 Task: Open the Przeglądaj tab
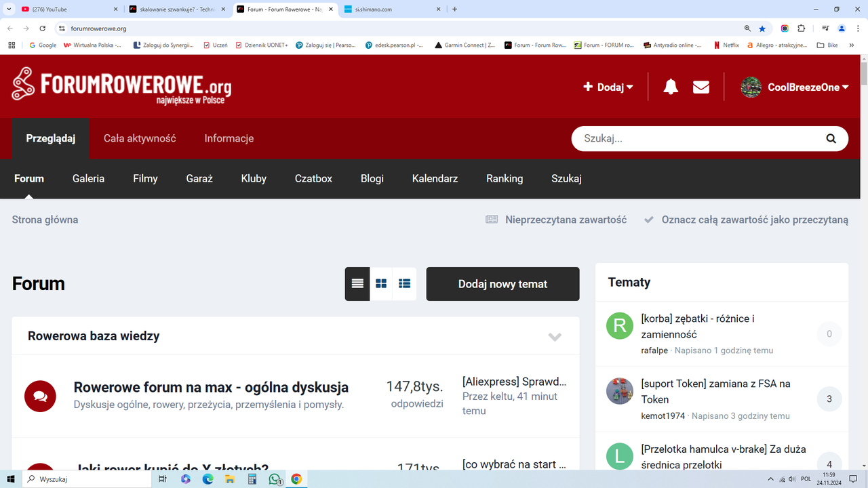pyautogui.click(x=51, y=138)
